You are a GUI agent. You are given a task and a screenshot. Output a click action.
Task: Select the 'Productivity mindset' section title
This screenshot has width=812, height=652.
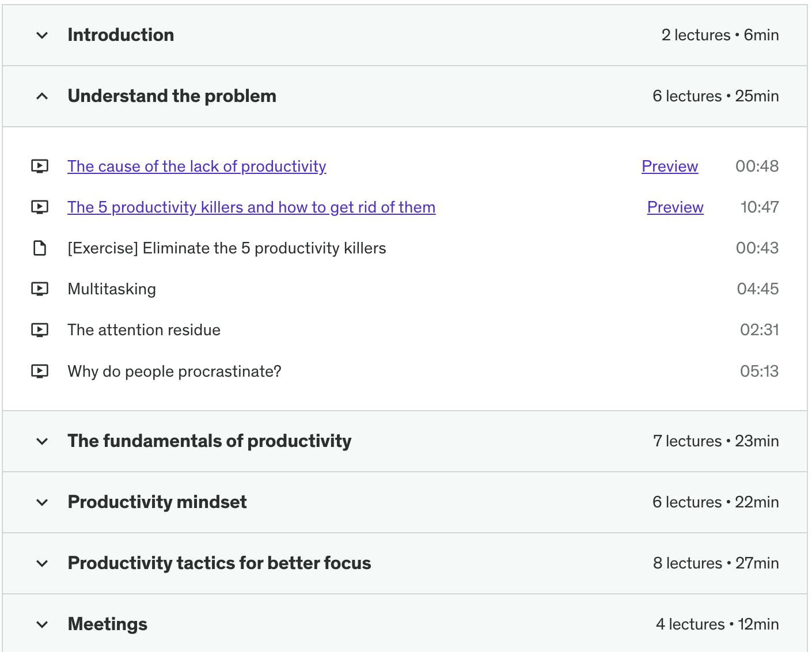(157, 502)
